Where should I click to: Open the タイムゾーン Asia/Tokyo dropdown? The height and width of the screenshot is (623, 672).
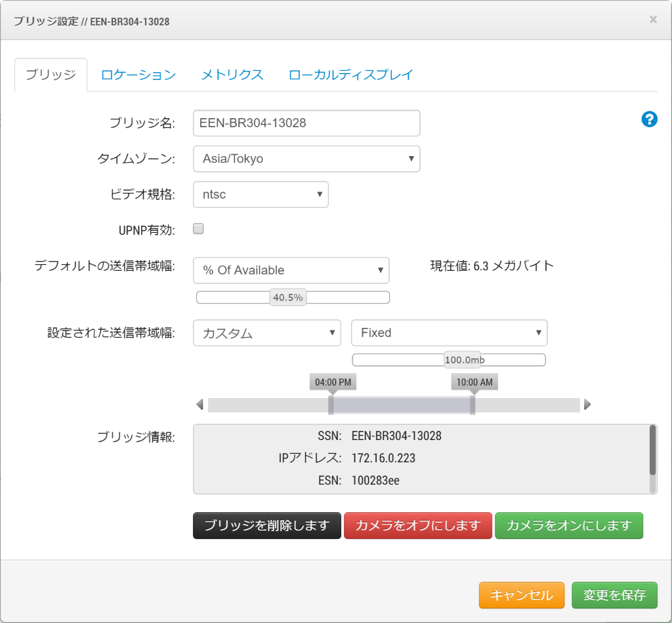[x=306, y=159]
